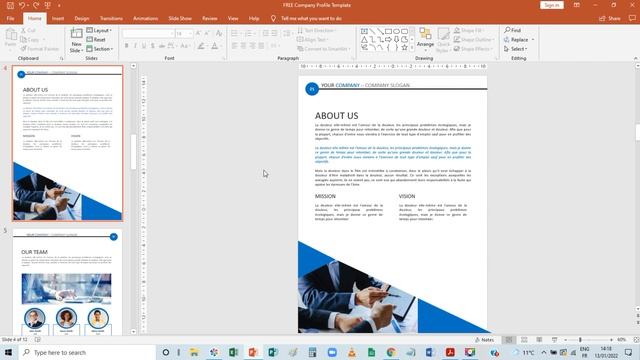Open the PowerPoint taskbar icon

click(x=253, y=352)
